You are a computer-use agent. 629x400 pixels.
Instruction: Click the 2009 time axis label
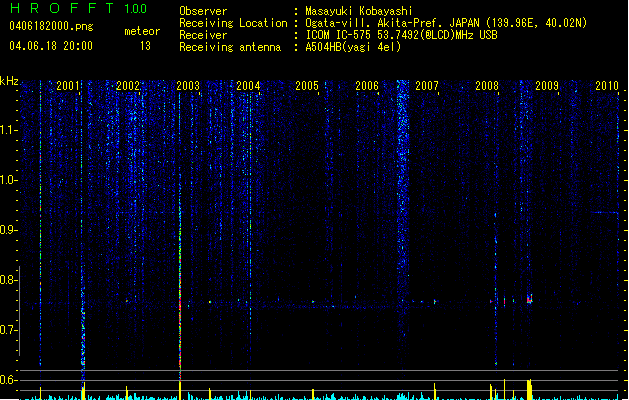(x=547, y=85)
